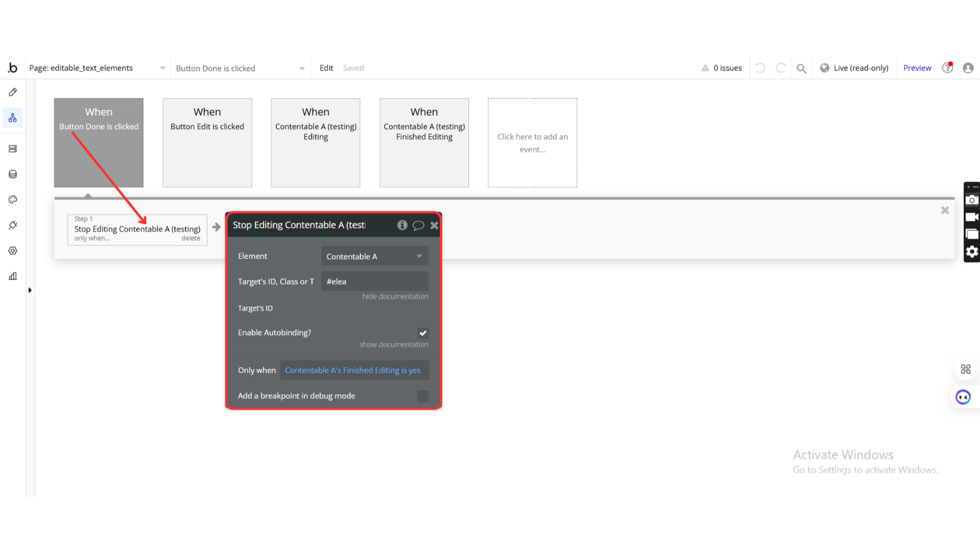Click the video record icon
This screenshot has width=980, height=552.
click(972, 217)
